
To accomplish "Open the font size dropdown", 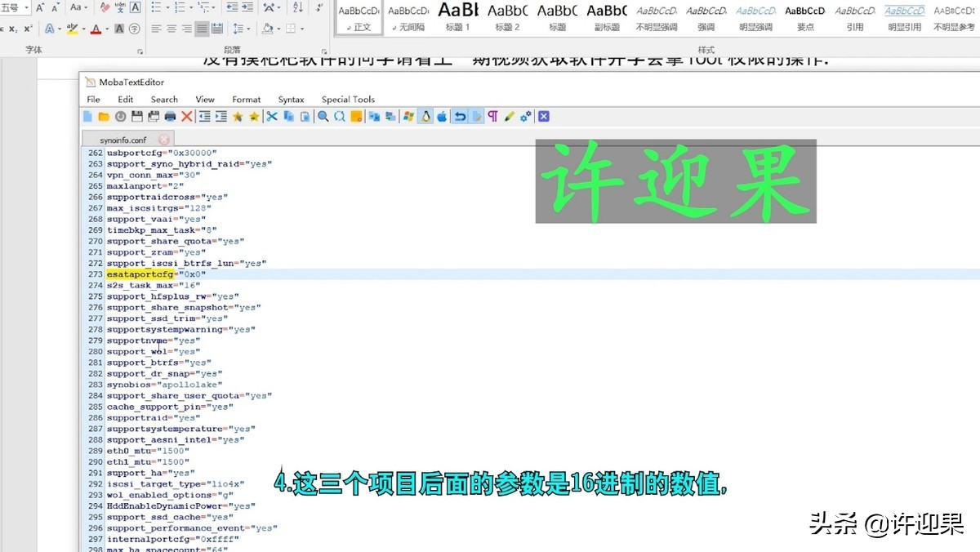I will tap(26, 7).
